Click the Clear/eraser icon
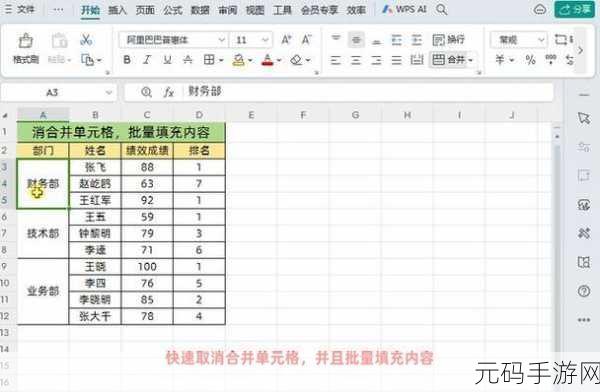600x392 pixels. coord(296,60)
